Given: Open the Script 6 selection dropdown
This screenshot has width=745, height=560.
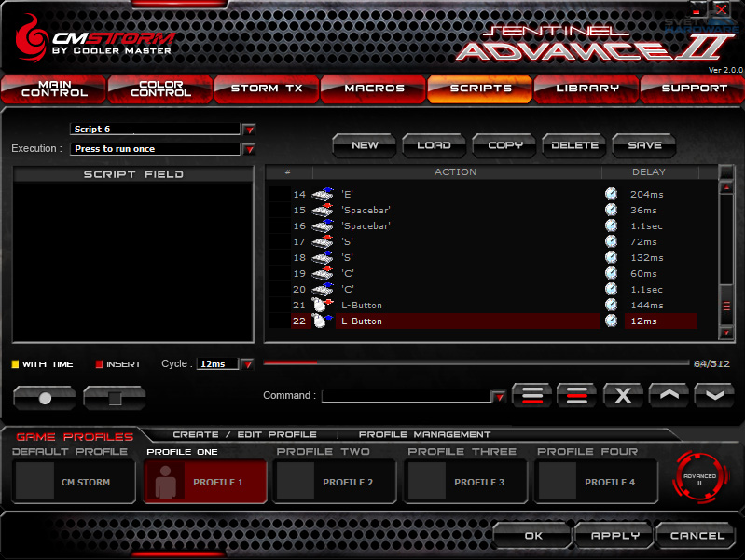Looking at the screenshot, I should 249,130.
